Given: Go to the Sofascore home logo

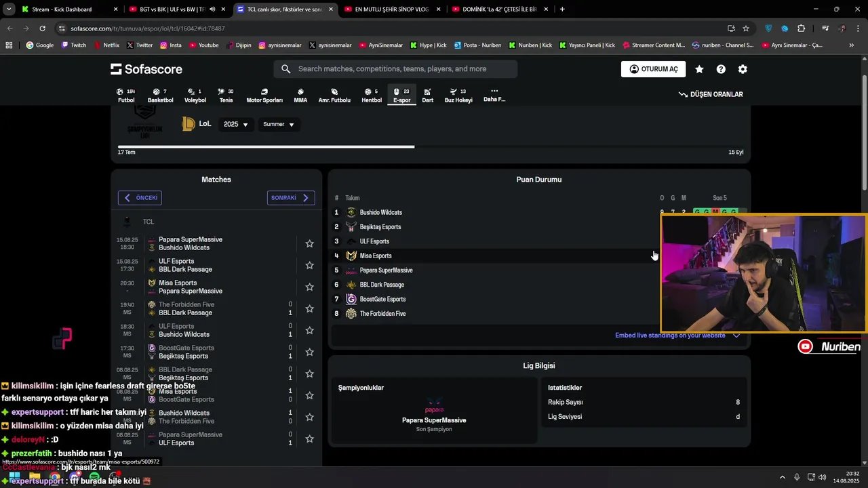Looking at the screenshot, I should [x=146, y=69].
